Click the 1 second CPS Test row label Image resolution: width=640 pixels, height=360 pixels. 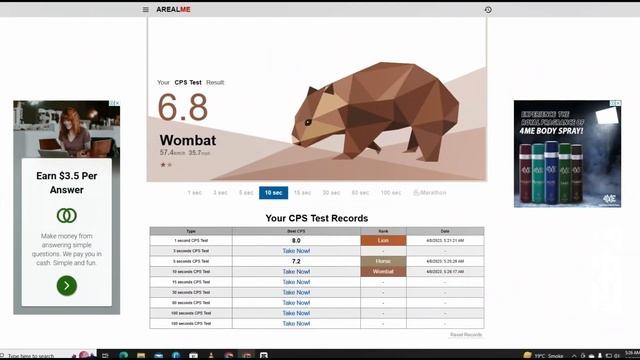tap(191, 241)
